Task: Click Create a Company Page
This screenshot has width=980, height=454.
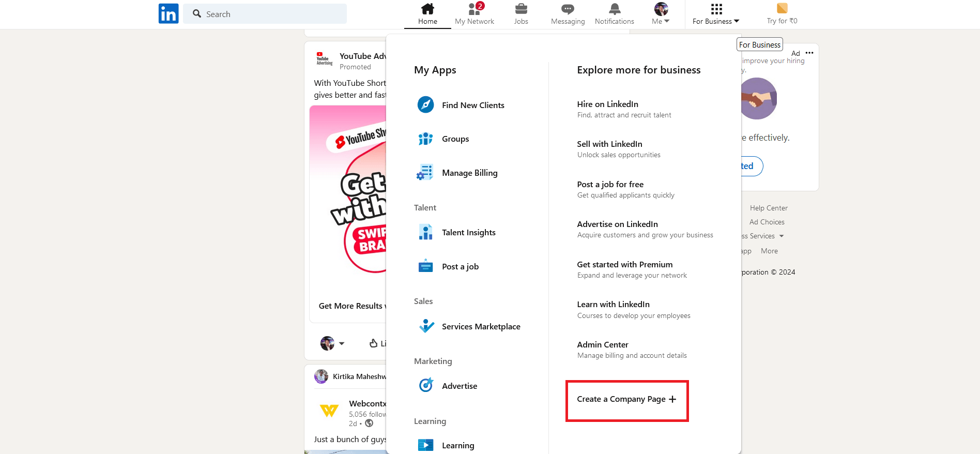Action: tap(626, 399)
